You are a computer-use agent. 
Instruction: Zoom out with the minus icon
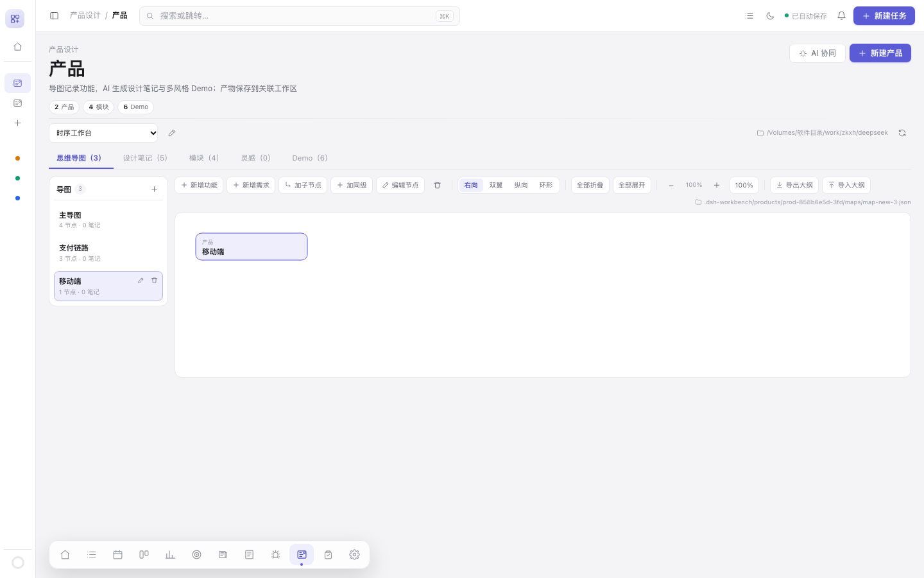[671, 185]
